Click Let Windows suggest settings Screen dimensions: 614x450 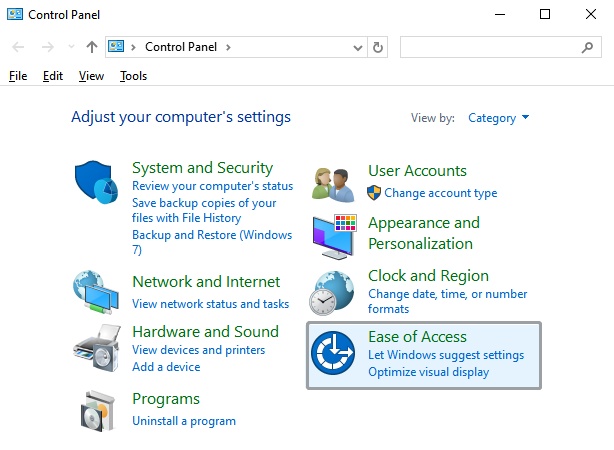(446, 355)
